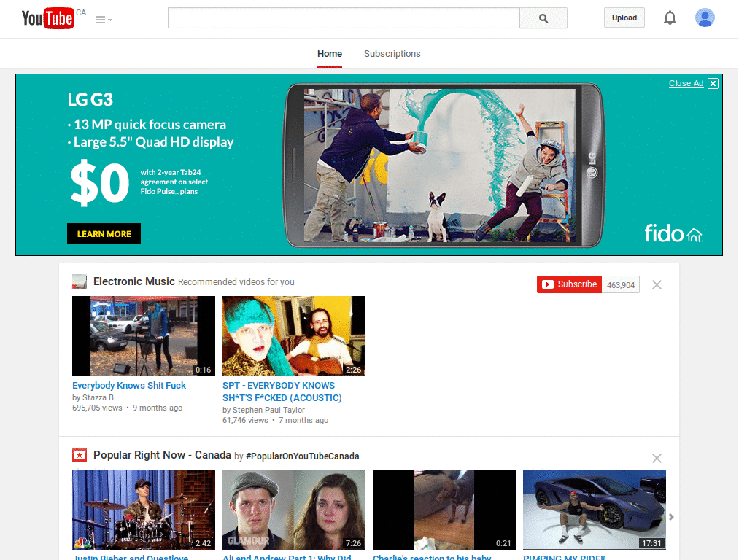Click 'Recommended videos for you' text
Screen dimensions: 747x560
236,282
